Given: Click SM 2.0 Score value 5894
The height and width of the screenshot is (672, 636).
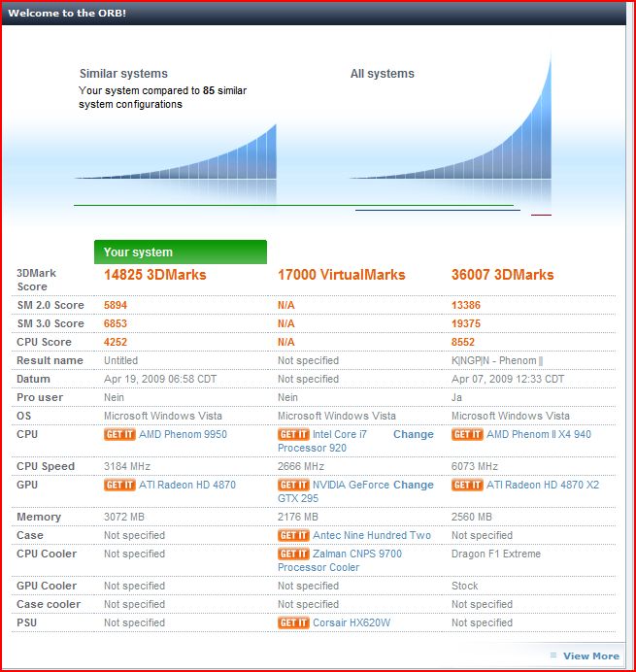Looking at the screenshot, I should point(116,305).
